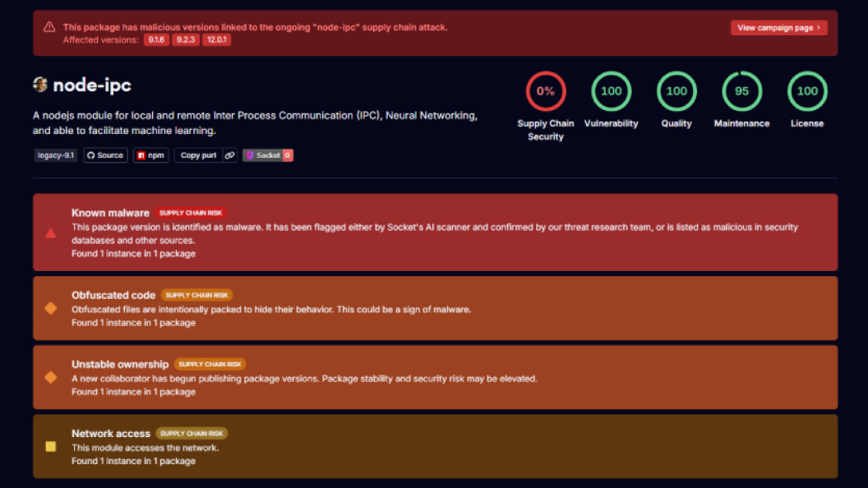
Task: Click the red triangle icon on Known malware
Action: [x=50, y=233]
